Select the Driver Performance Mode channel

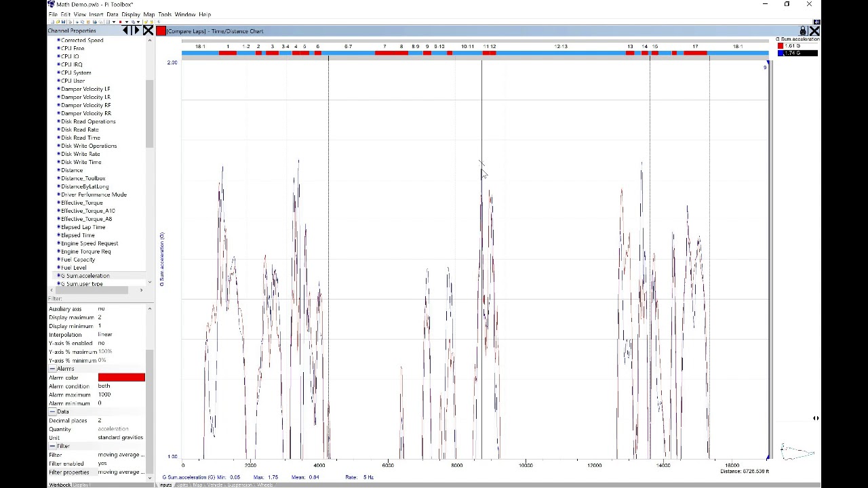tap(94, 195)
